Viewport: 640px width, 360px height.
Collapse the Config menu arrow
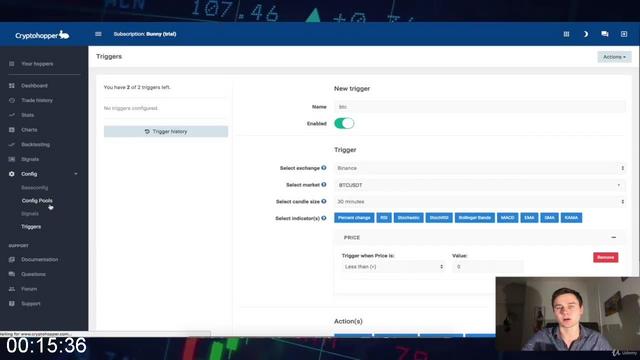[x=76, y=174]
